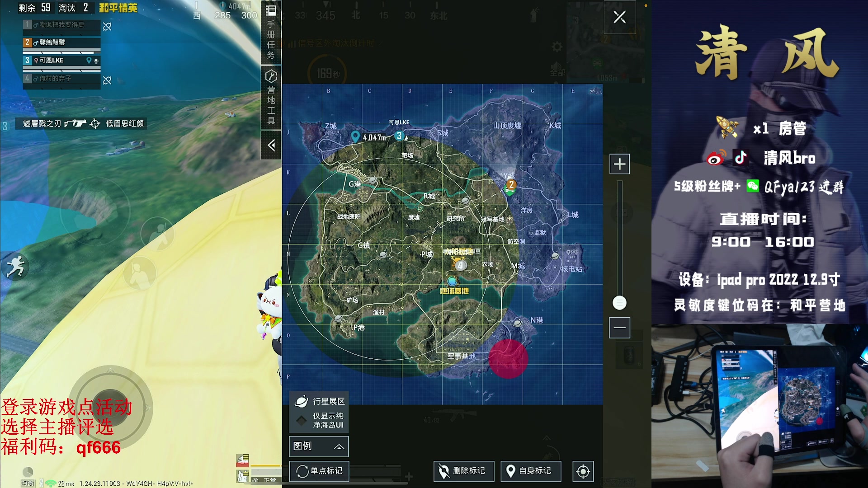Click the 矿场 label on map

tap(352, 300)
